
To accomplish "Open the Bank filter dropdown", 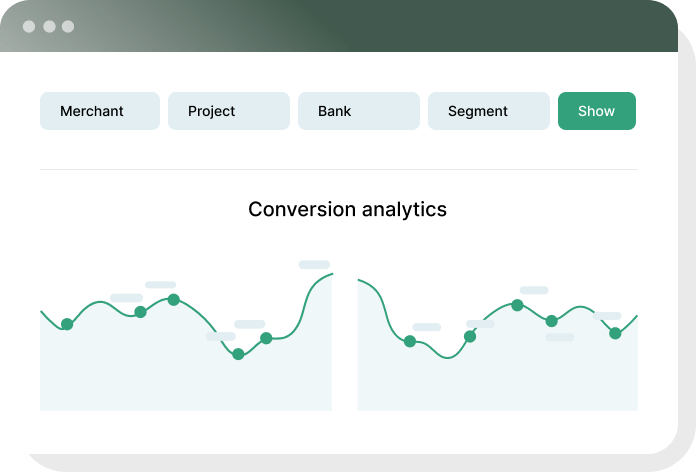I will point(358,111).
